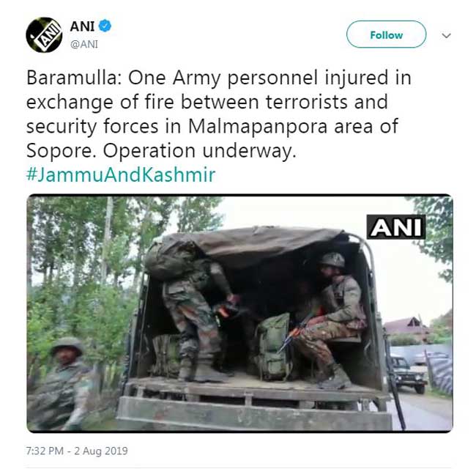476x469 pixels.
Task: Open the 7:32 PM - 2 Aug 2019 timestamp
Action: [x=77, y=451]
